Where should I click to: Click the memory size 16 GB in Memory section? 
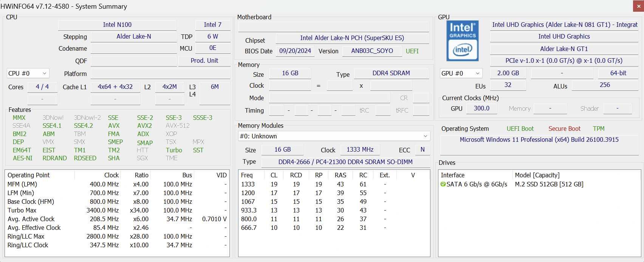[290, 73]
